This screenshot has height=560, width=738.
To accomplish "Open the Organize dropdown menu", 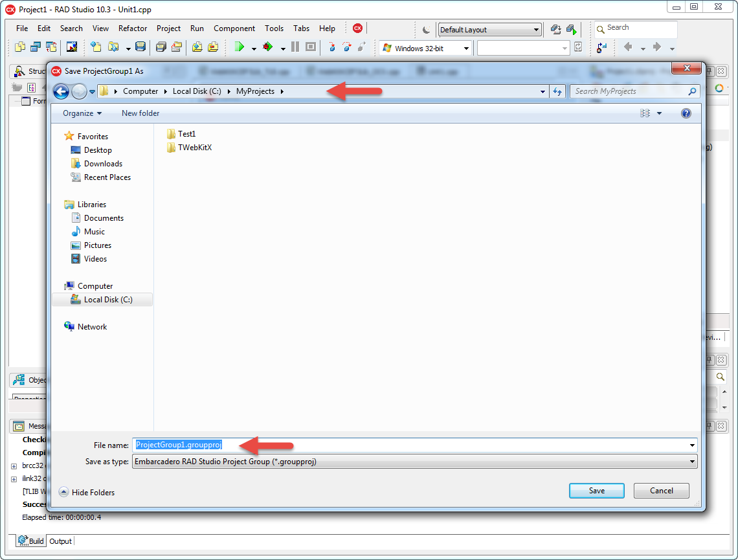I will (82, 113).
